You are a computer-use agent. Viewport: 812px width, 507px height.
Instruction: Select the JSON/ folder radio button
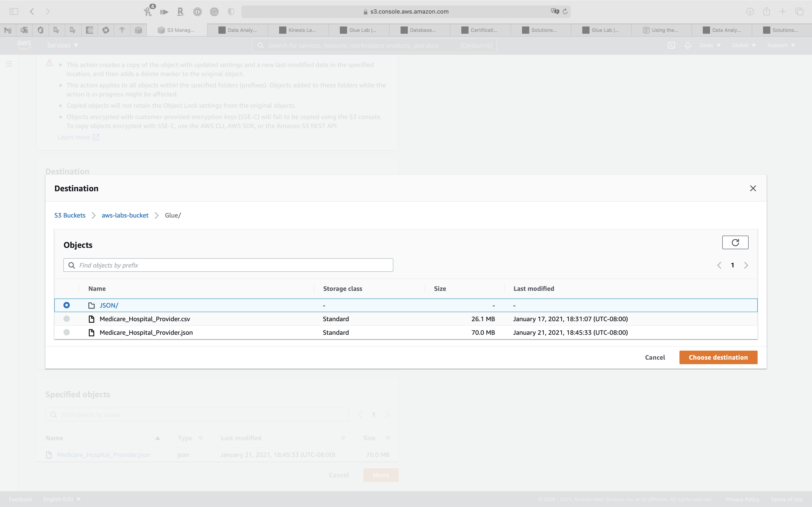click(x=66, y=305)
